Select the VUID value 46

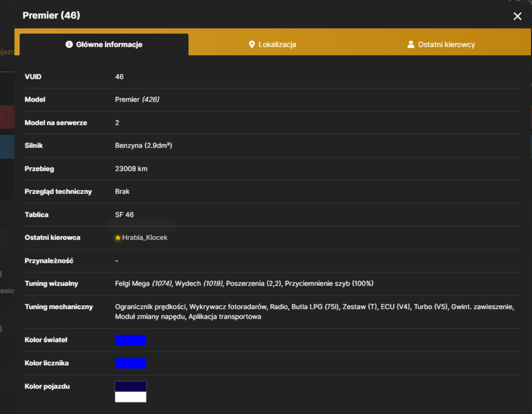point(119,77)
